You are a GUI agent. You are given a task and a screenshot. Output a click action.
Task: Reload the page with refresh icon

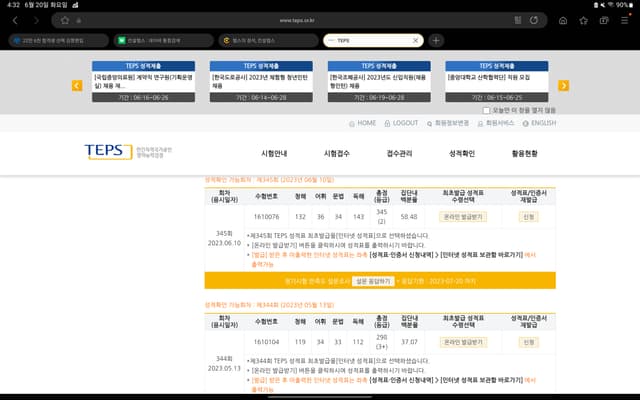point(534,20)
